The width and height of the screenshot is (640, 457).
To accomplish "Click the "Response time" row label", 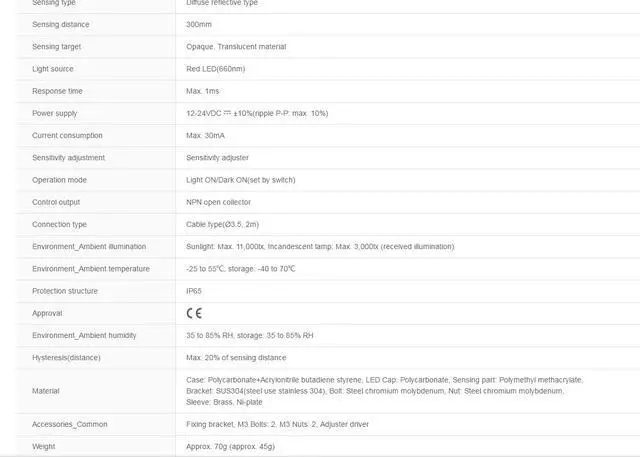I will pos(57,91).
